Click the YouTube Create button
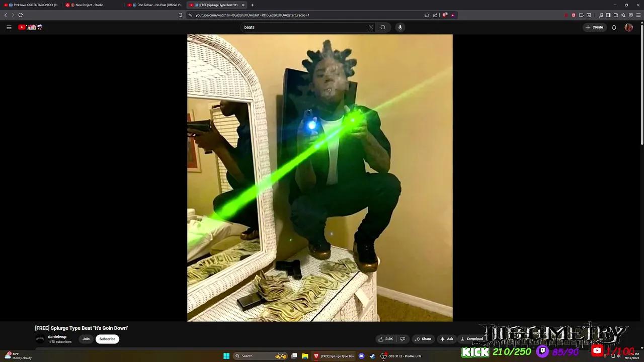Image resolution: width=644 pixels, height=362 pixels. tap(594, 27)
